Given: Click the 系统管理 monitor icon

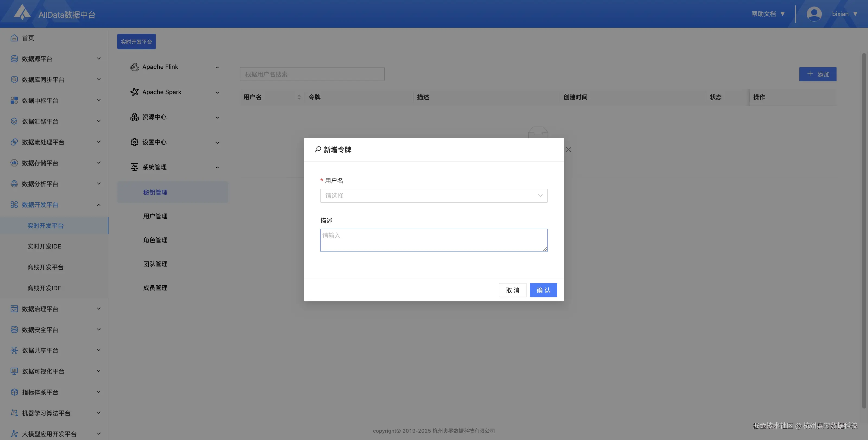Looking at the screenshot, I should click(135, 167).
